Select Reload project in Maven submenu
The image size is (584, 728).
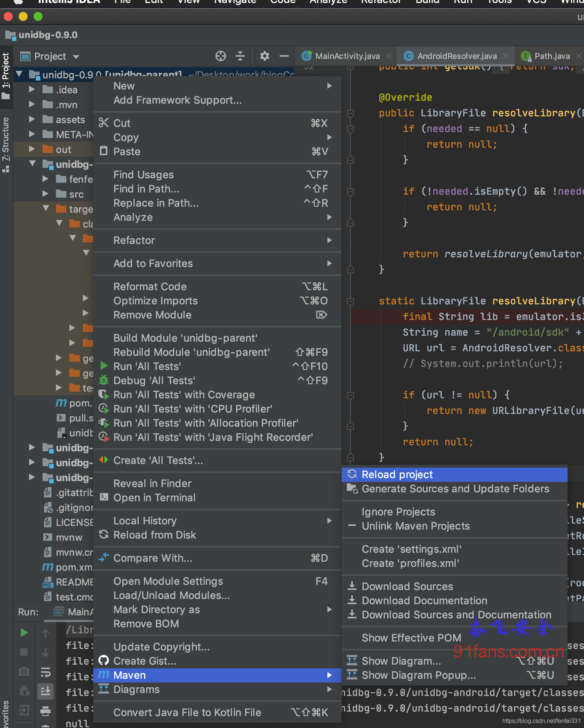click(x=455, y=474)
